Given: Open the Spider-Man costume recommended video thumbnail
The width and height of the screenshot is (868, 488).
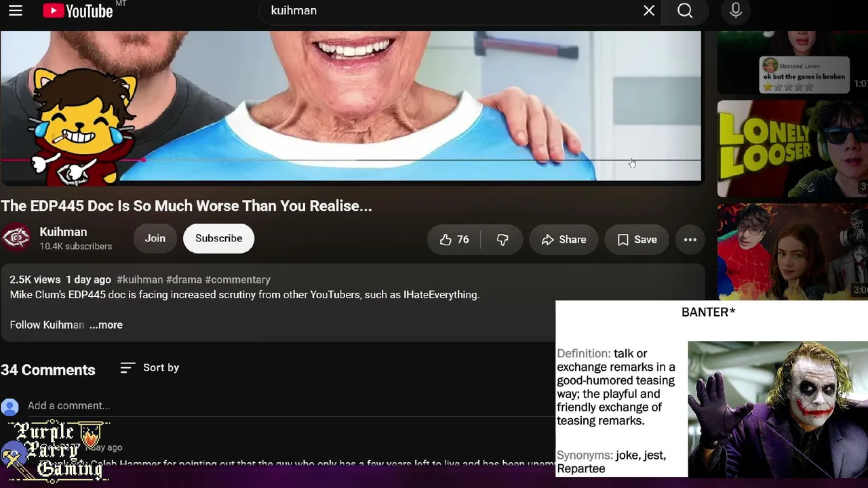Looking at the screenshot, I should pyautogui.click(x=793, y=251).
